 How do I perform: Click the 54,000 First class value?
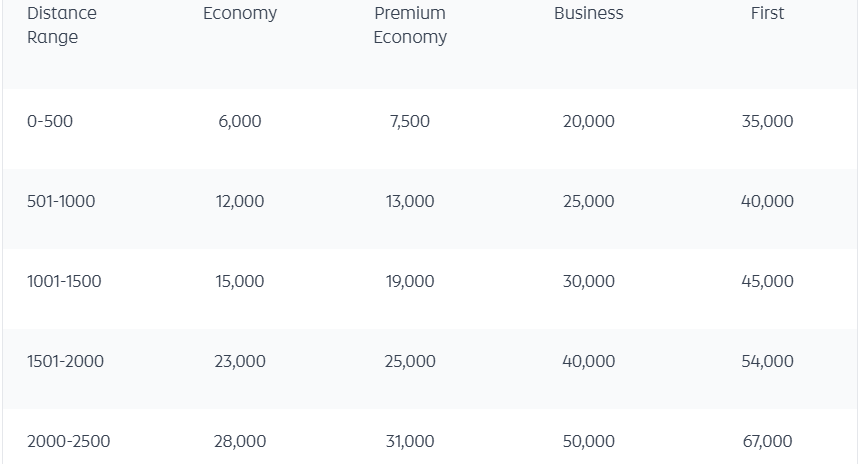point(767,361)
